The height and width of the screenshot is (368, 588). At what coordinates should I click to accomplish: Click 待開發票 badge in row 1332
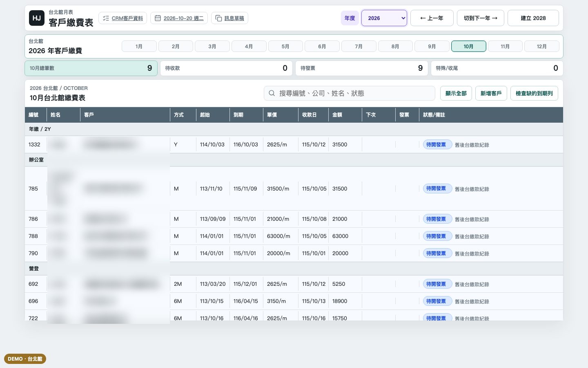pos(437,145)
